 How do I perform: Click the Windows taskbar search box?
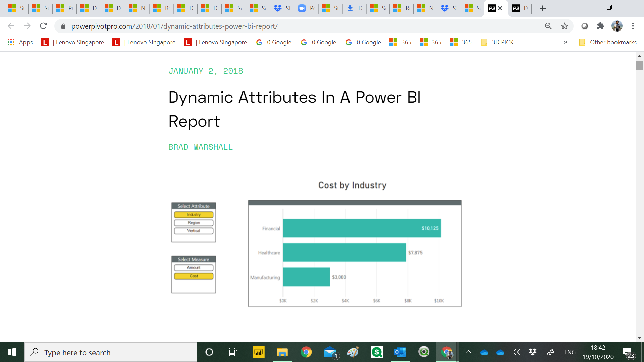click(x=111, y=352)
